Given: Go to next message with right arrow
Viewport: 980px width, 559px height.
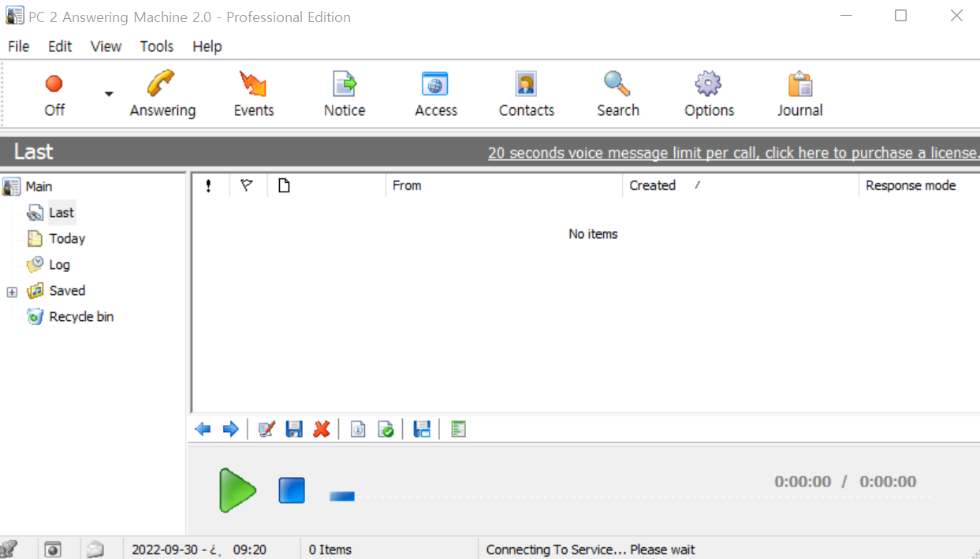Looking at the screenshot, I should coord(230,429).
